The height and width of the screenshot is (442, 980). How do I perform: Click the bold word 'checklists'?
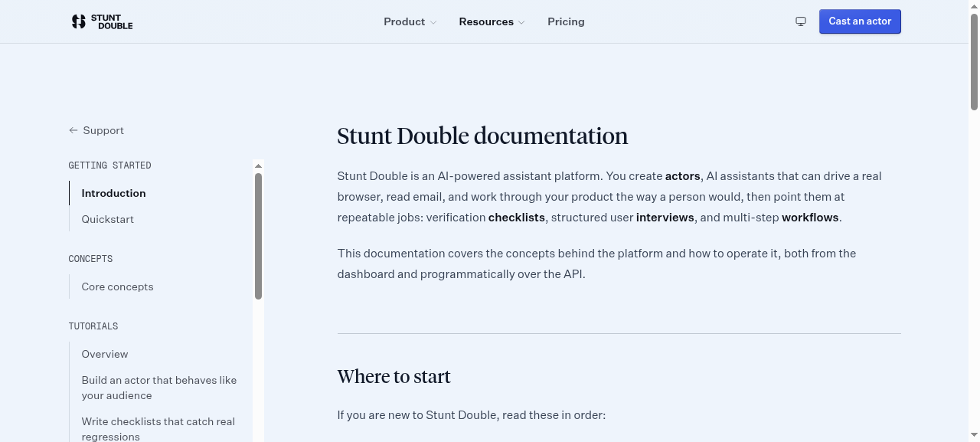[517, 218]
